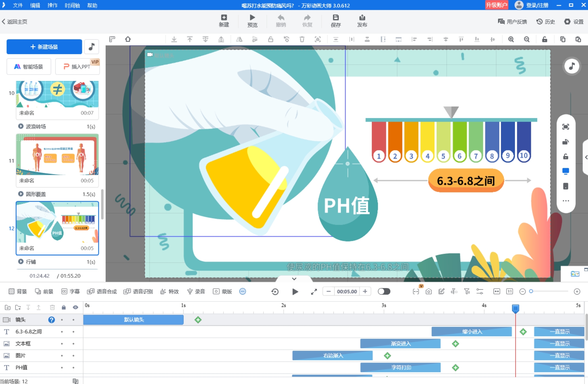Image resolution: width=588 pixels, height=384 pixels.
Task: Zoom out of the canvas with the magnifier minus
Action: coord(527,39)
